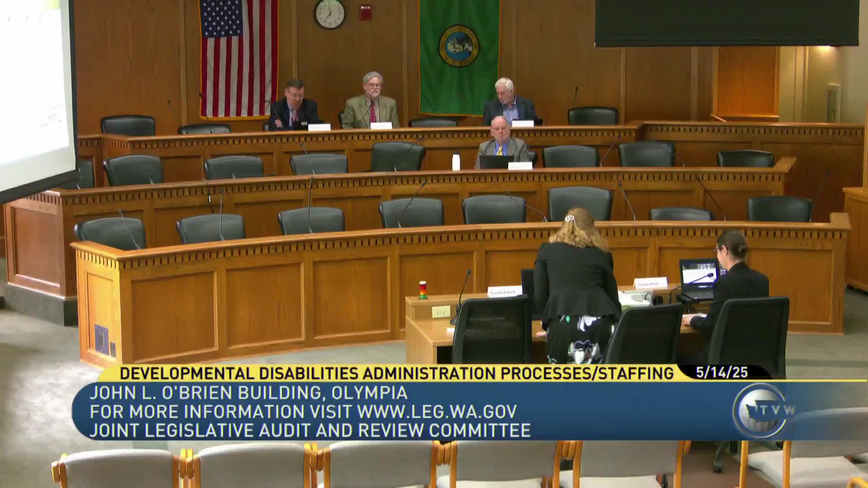The image size is (868, 488).
Task: Click the red fire alarm on wall
Action: point(365,13)
